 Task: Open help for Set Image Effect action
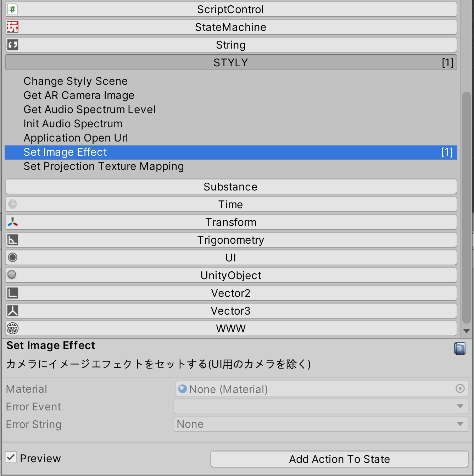(460, 349)
